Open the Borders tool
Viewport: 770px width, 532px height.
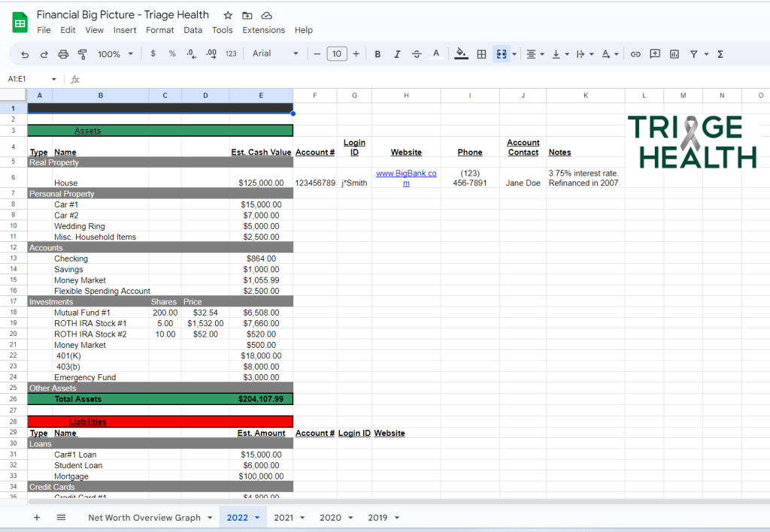point(481,54)
